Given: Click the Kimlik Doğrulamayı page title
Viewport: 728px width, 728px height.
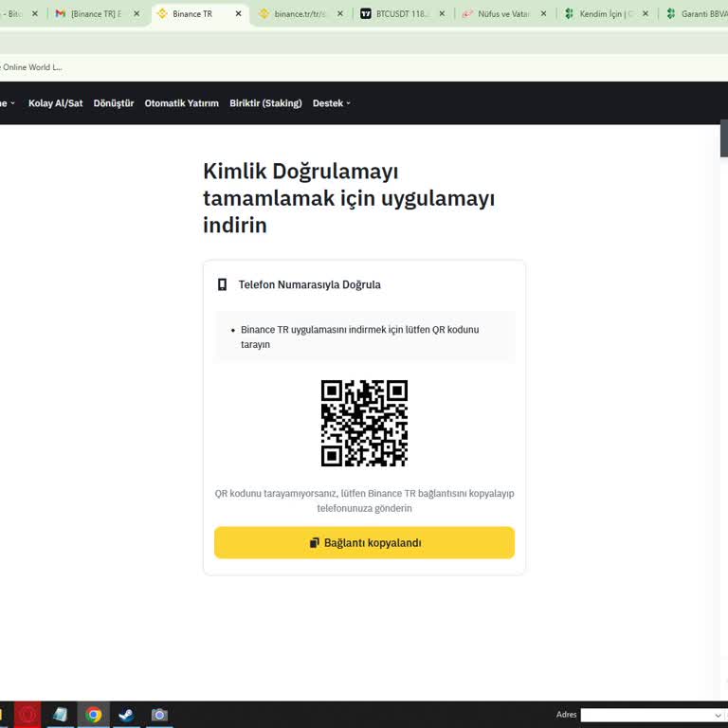Looking at the screenshot, I should click(x=349, y=198).
